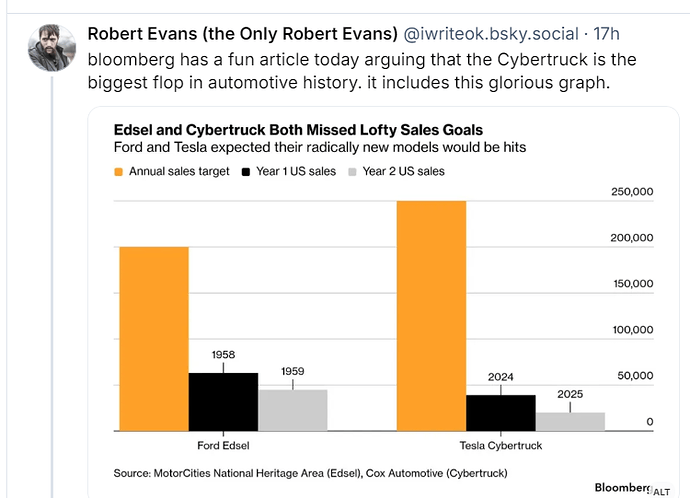
Task: Click the post text mentioning the Cybertruck
Action: click(x=362, y=71)
